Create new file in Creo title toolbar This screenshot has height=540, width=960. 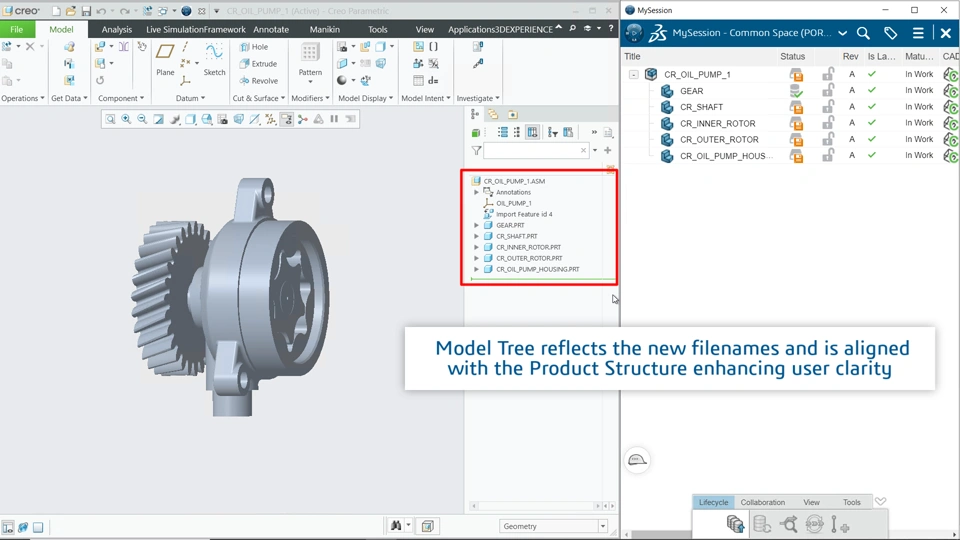(56, 11)
